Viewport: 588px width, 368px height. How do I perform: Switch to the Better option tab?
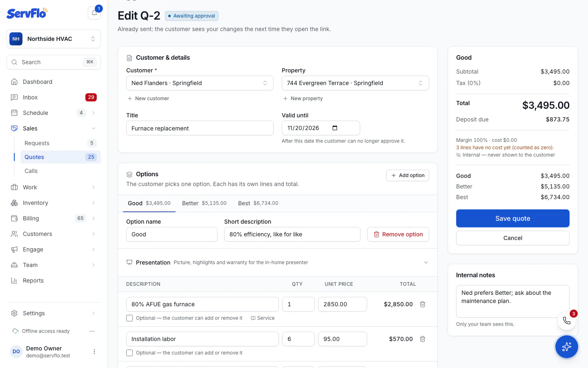(x=204, y=203)
